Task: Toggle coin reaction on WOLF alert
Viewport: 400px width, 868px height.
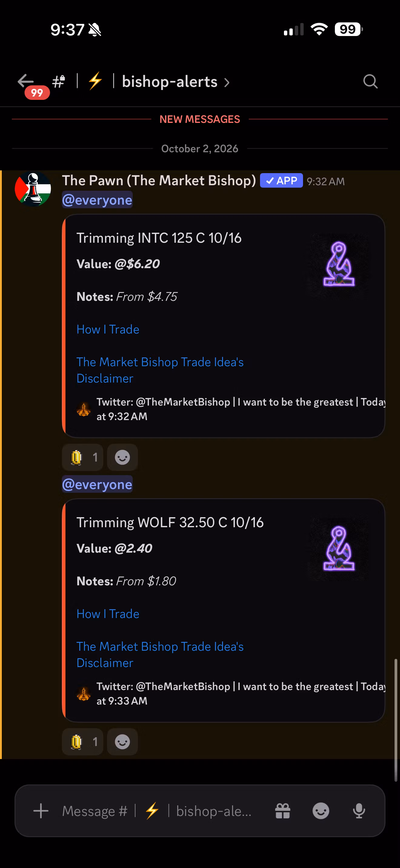Action: pyautogui.click(x=83, y=741)
